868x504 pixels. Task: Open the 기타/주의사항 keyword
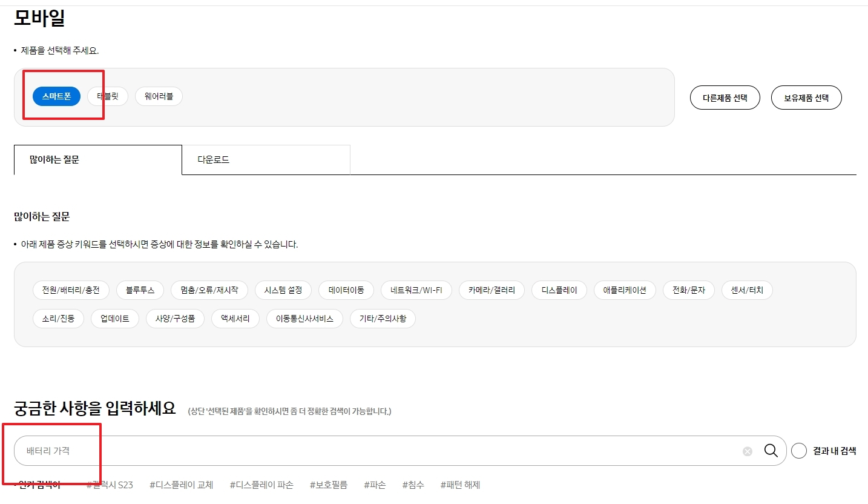coord(383,319)
